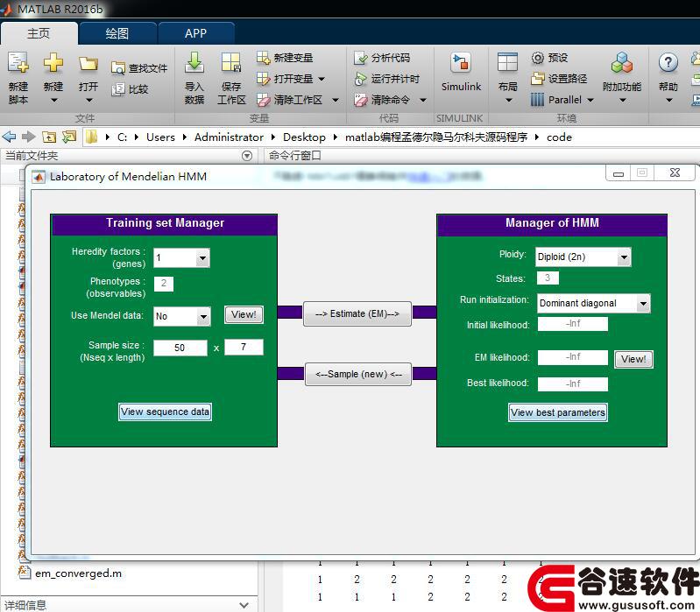Launch Simulink from the toolbar

coord(461,72)
